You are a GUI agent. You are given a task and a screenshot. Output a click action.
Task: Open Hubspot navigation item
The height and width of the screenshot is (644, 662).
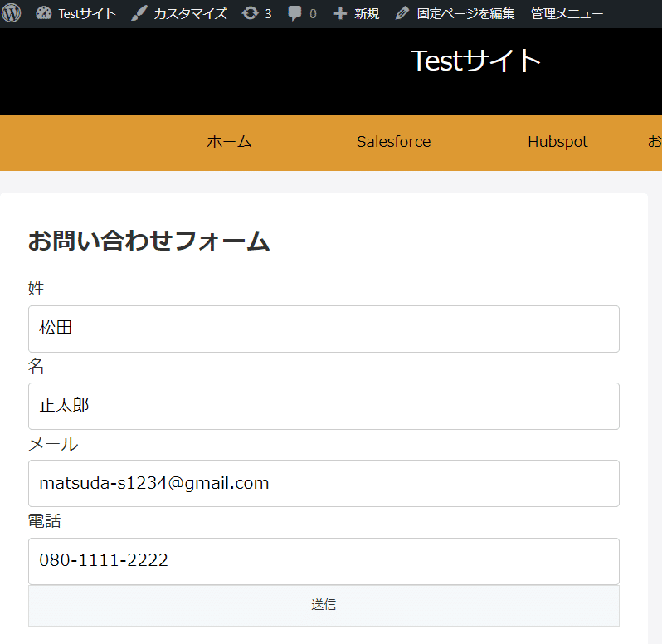(557, 142)
